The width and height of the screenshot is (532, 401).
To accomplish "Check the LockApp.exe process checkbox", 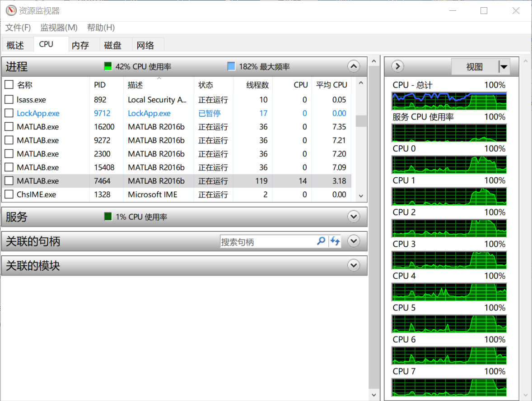I will point(9,113).
